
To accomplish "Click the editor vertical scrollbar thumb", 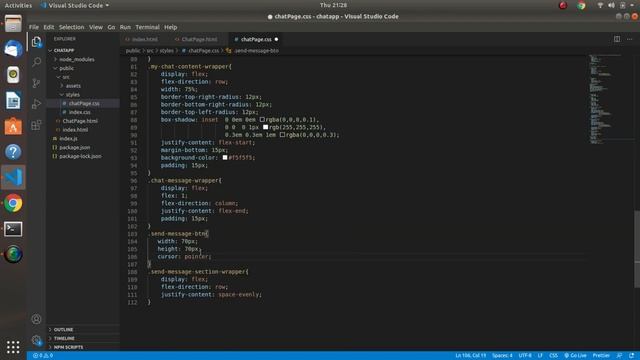I will (x=637, y=249).
